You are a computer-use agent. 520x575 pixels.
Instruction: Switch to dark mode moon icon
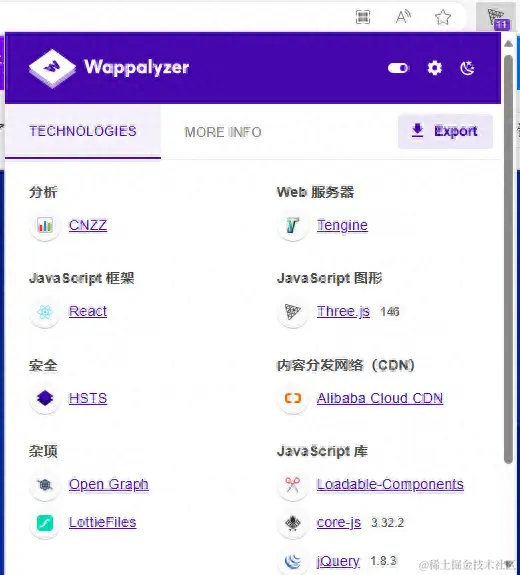point(467,68)
